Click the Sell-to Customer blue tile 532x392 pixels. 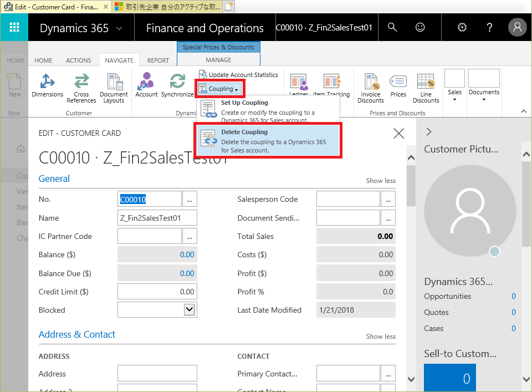pos(449,378)
